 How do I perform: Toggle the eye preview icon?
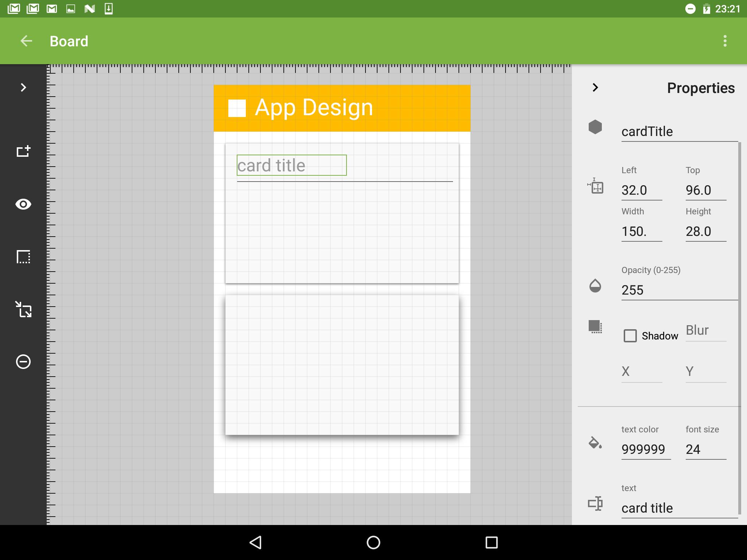pos(23,204)
